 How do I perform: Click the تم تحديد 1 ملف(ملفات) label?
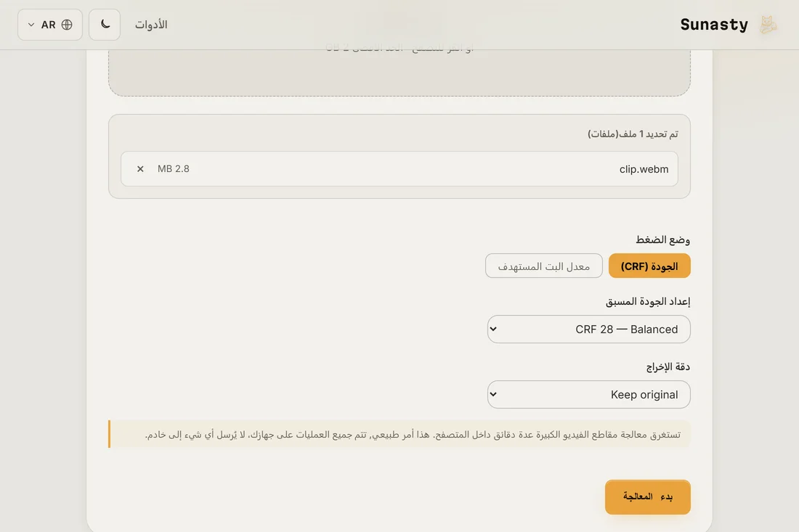tap(633, 134)
